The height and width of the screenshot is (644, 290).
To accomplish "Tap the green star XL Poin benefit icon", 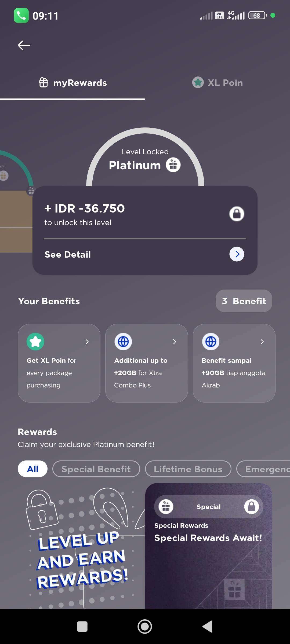I will pyautogui.click(x=35, y=341).
